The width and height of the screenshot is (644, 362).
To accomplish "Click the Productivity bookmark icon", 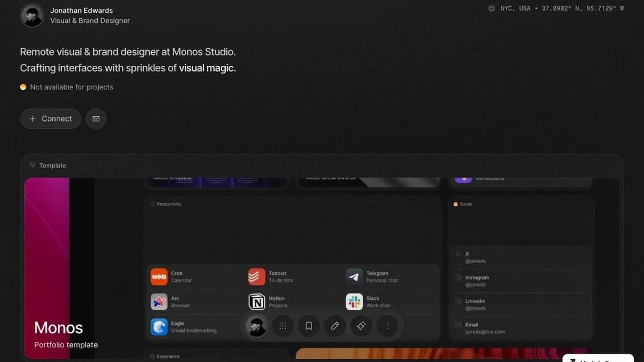I will coord(152,204).
